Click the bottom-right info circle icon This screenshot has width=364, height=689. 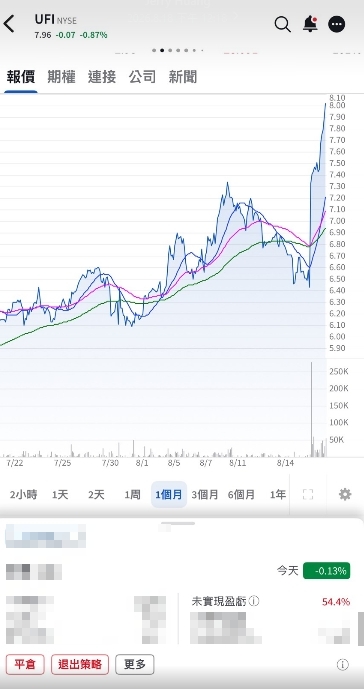coord(342,665)
